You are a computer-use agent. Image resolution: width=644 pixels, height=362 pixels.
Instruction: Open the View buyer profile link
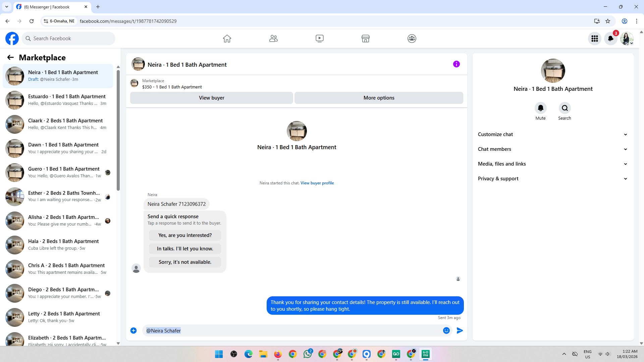[317, 183]
